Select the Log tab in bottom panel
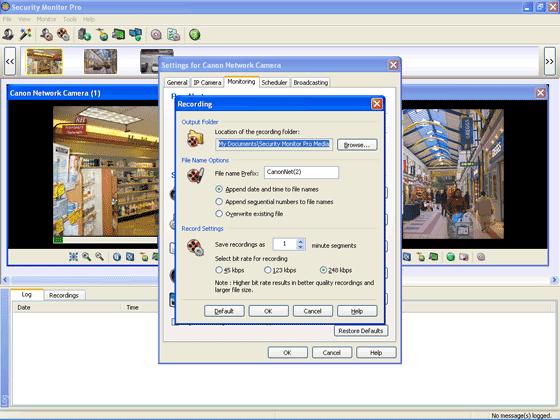 pyautogui.click(x=27, y=295)
